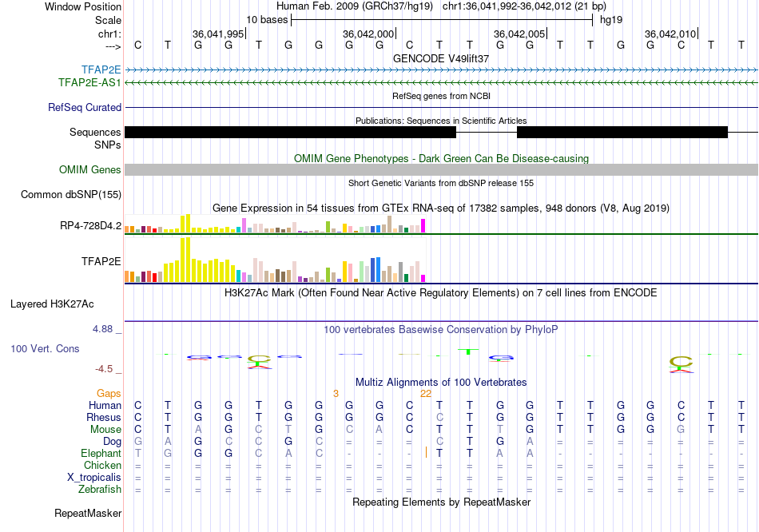Click the orange gap count 22
759x532 pixels.
pos(426,394)
